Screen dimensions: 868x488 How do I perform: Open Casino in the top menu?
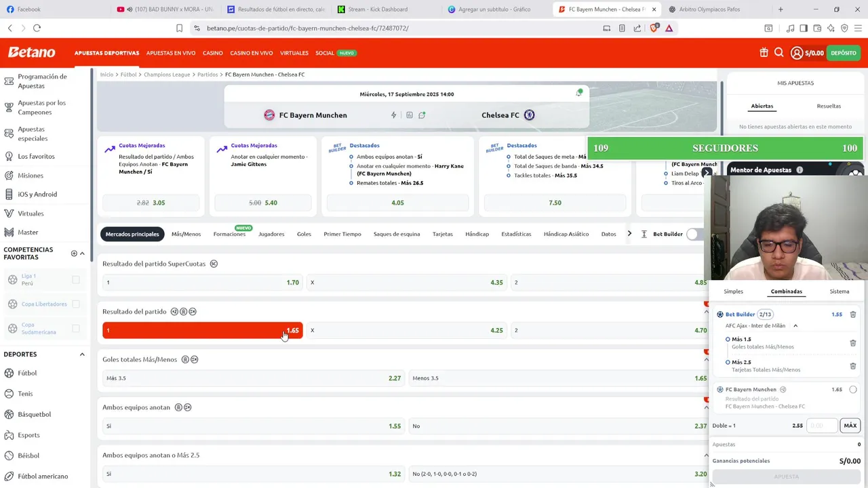[212, 53]
